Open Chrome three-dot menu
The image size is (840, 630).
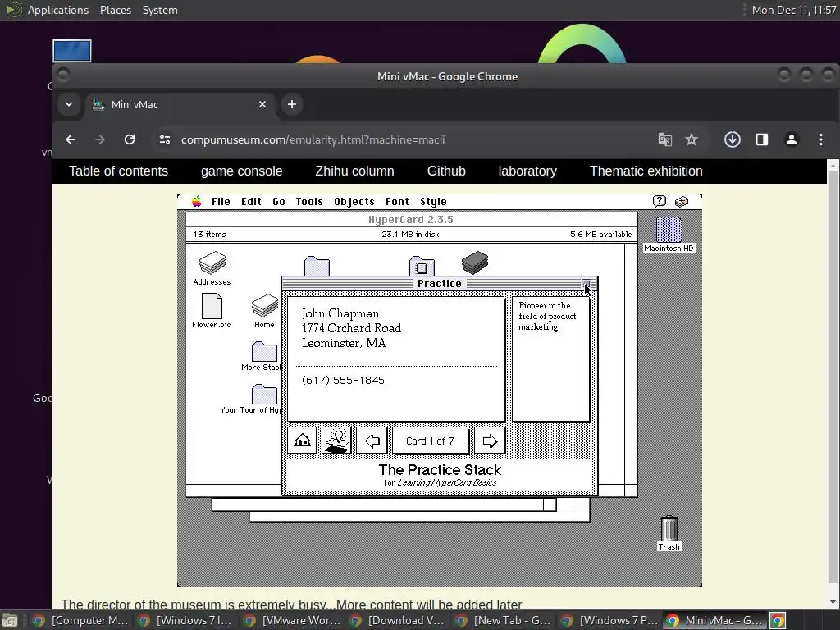tap(820, 139)
